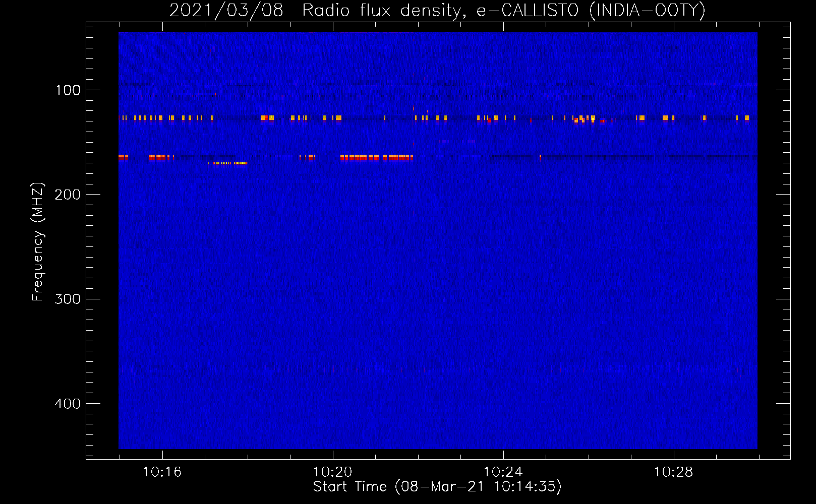The width and height of the screenshot is (816, 504).
Task: Click the 10:24 time tick label
Action: (503, 472)
